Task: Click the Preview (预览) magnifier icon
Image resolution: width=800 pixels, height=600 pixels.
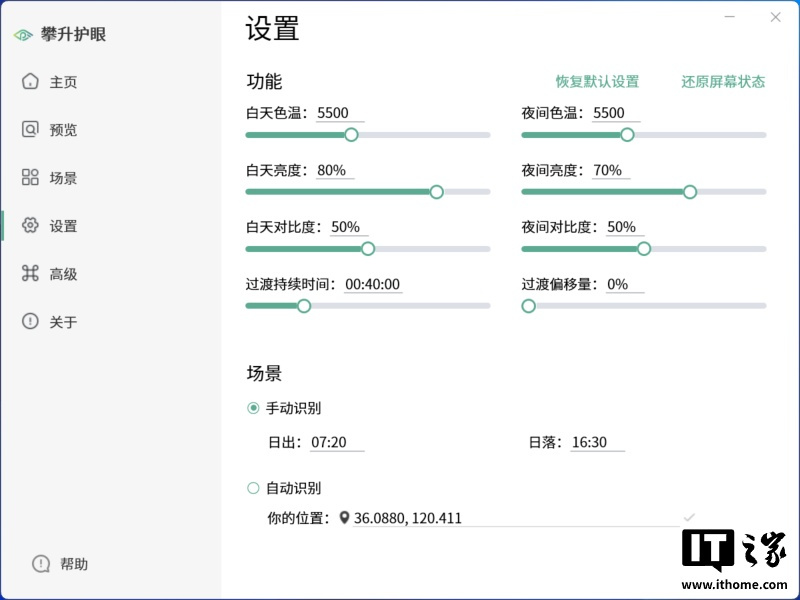Action: [x=30, y=130]
